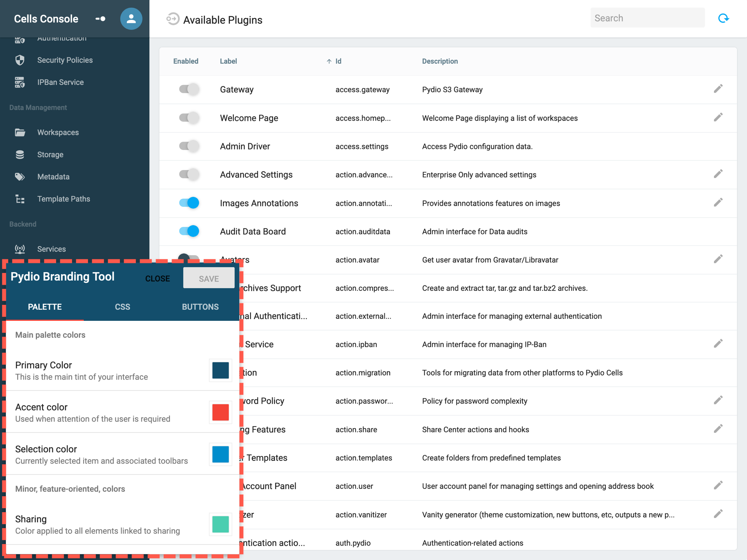Select the action.migration id cell
The width and height of the screenshot is (747, 560).
coord(363,373)
